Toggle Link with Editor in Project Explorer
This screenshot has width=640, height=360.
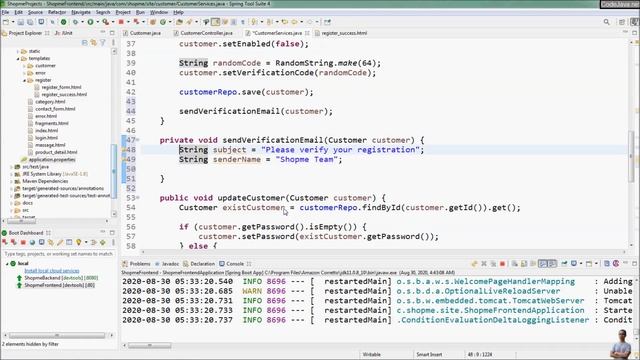coord(93,42)
